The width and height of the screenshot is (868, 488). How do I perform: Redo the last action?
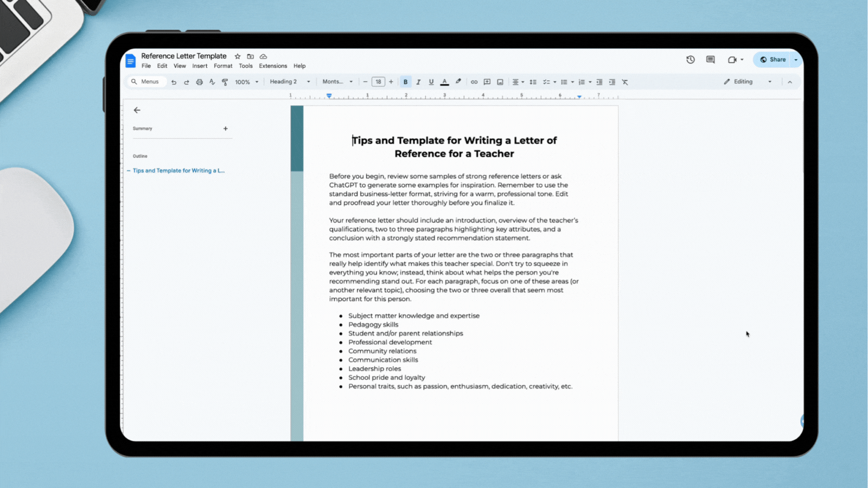(187, 82)
